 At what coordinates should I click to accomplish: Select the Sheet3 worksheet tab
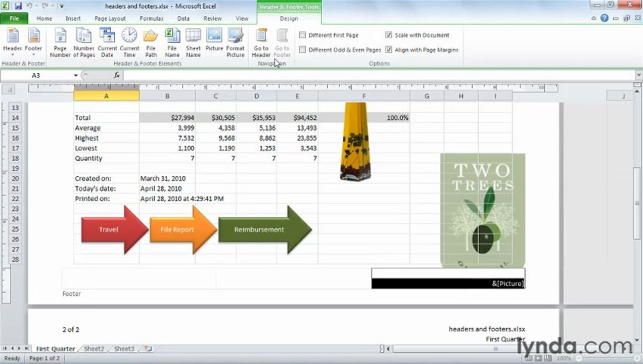click(124, 349)
